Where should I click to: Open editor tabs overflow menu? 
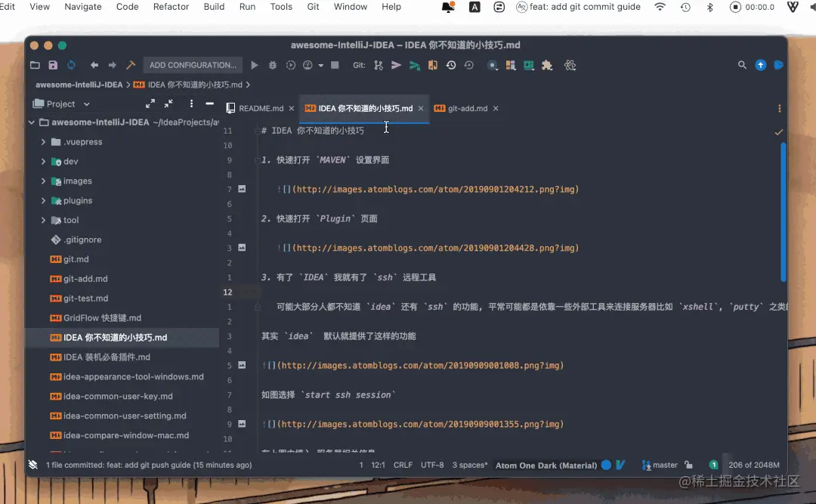(780, 108)
